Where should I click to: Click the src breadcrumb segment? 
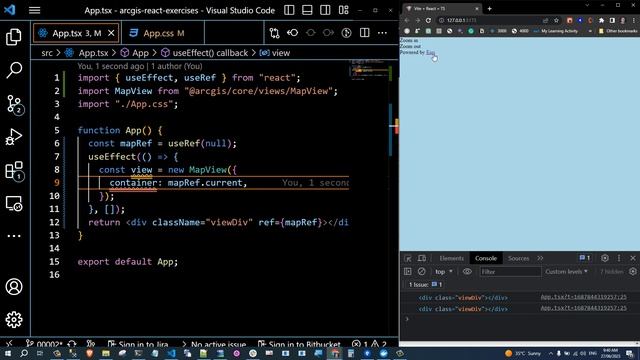tap(47, 53)
